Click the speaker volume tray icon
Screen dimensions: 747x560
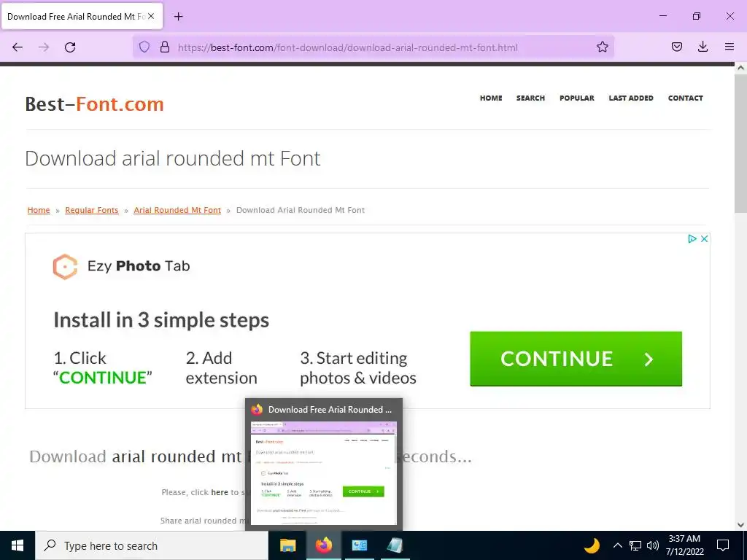(x=653, y=545)
